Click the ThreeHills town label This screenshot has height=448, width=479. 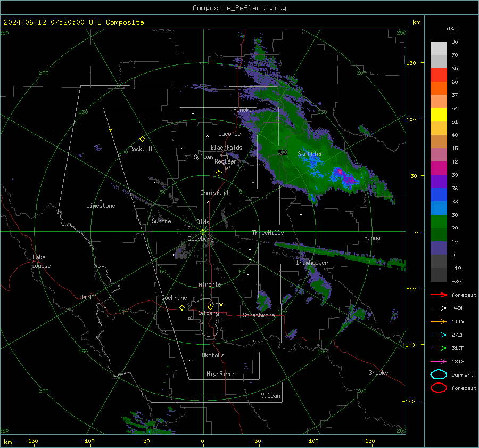coord(268,233)
